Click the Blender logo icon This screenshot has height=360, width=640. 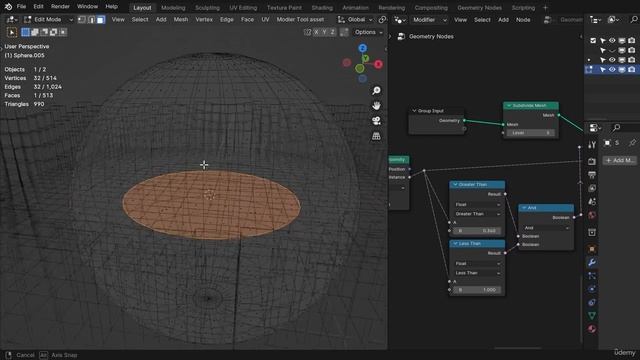coord(8,7)
